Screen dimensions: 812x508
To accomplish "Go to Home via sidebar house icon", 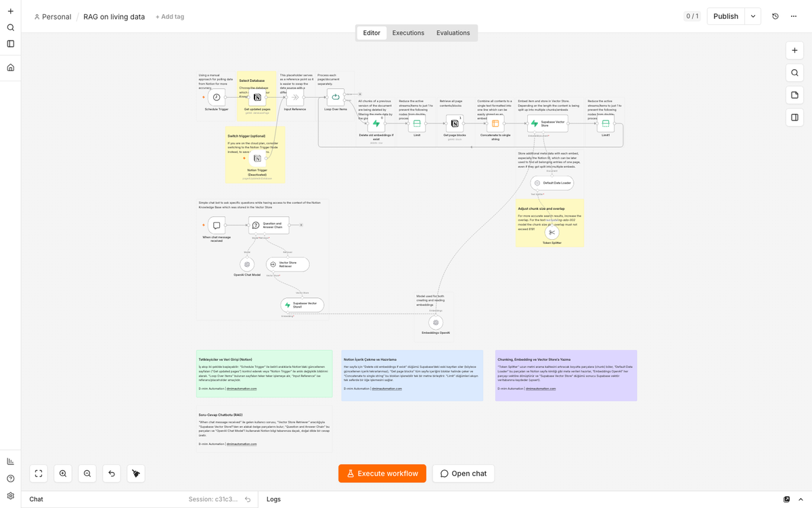I will point(10,68).
